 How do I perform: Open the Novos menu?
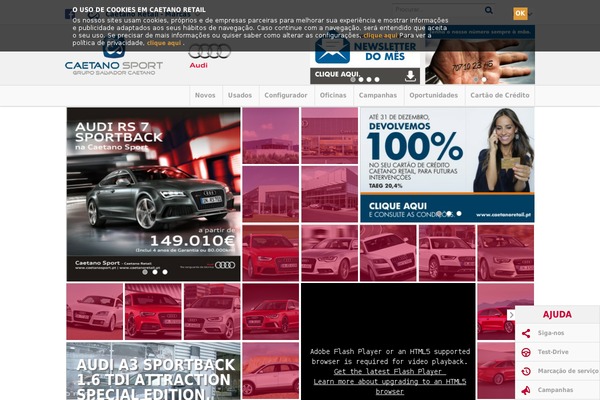point(205,95)
